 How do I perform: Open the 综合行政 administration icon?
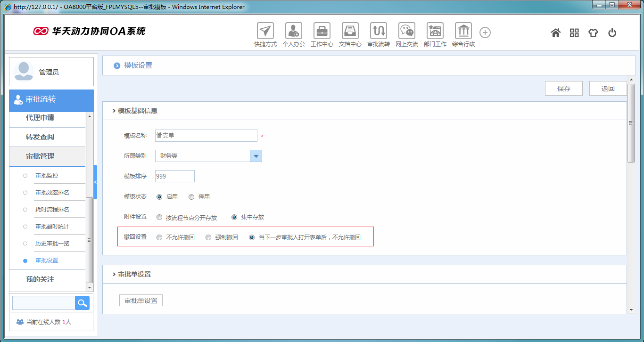[463, 31]
